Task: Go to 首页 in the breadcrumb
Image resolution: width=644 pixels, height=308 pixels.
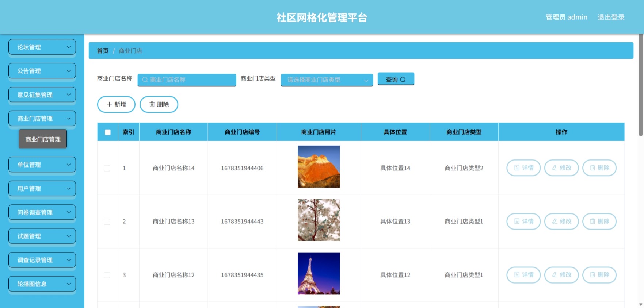Action: point(103,51)
